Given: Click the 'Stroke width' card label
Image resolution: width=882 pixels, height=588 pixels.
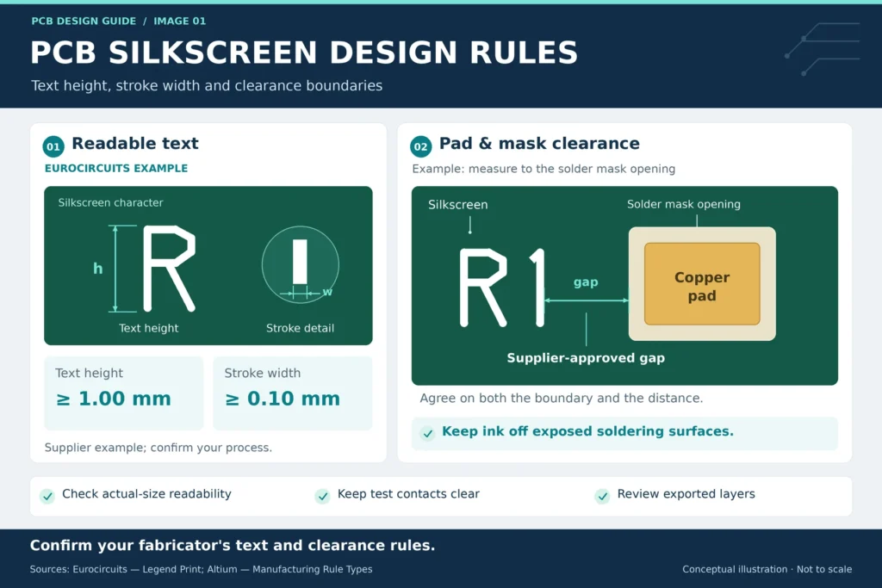Looking at the screenshot, I should [x=263, y=373].
